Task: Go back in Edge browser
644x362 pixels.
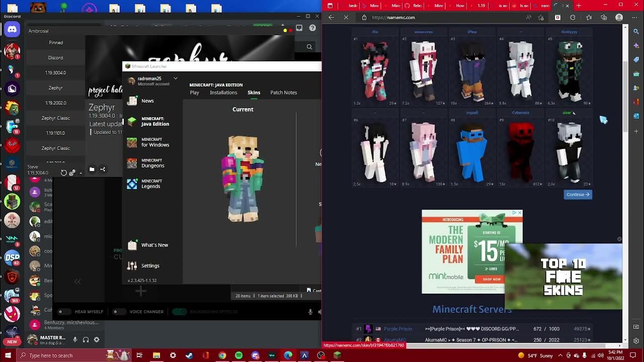Action: pos(331,17)
